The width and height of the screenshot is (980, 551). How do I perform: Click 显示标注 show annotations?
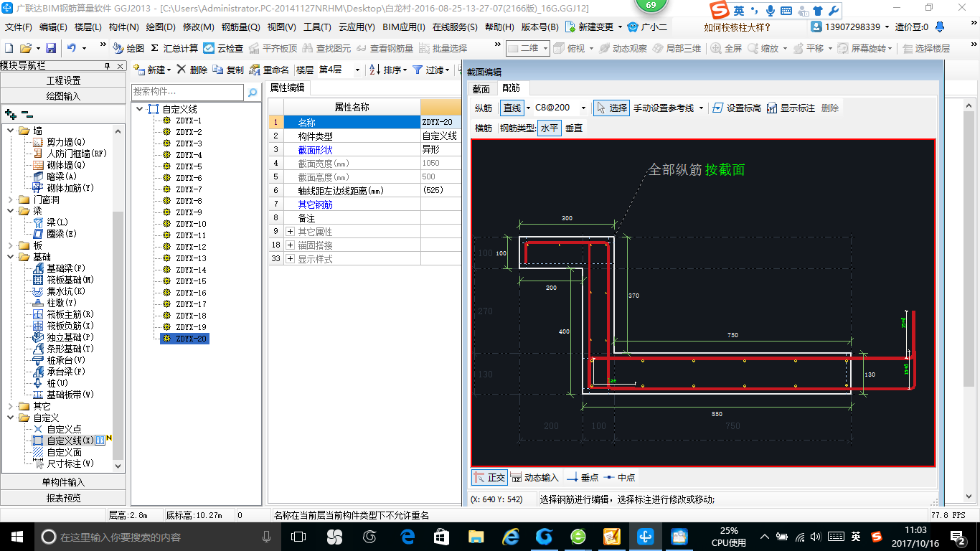click(791, 108)
